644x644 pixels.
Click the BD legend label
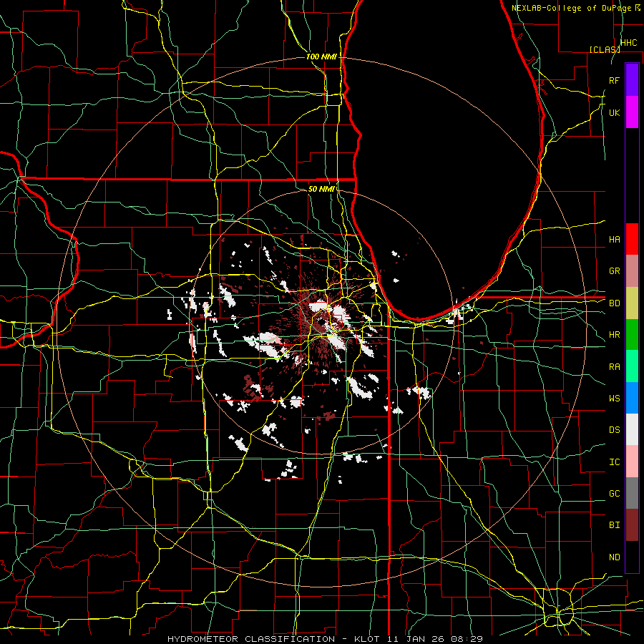coord(614,303)
